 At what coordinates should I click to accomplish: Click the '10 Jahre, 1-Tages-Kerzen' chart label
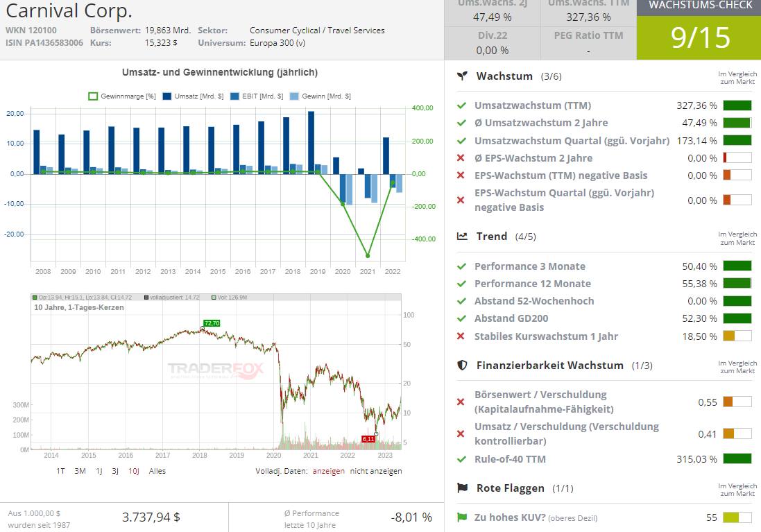(x=78, y=307)
